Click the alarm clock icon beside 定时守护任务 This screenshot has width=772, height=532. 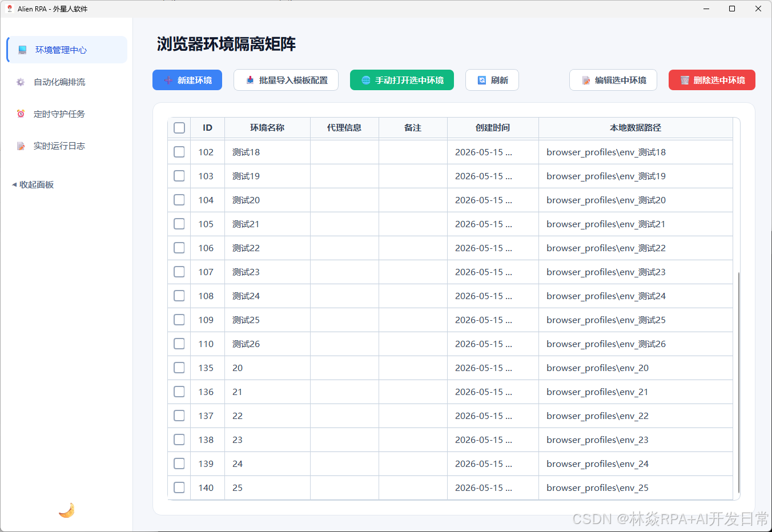click(21, 114)
